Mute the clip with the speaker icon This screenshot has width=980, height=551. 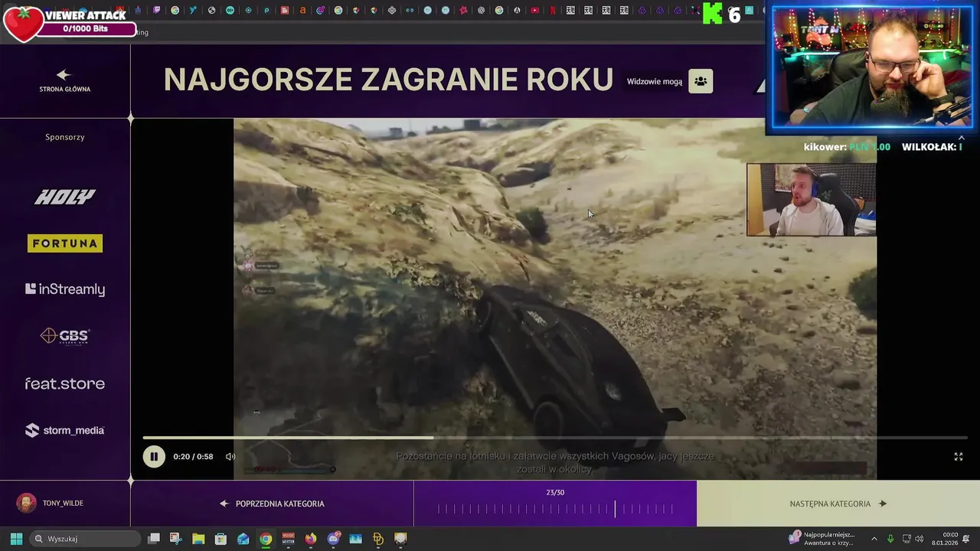pyautogui.click(x=230, y=457)
